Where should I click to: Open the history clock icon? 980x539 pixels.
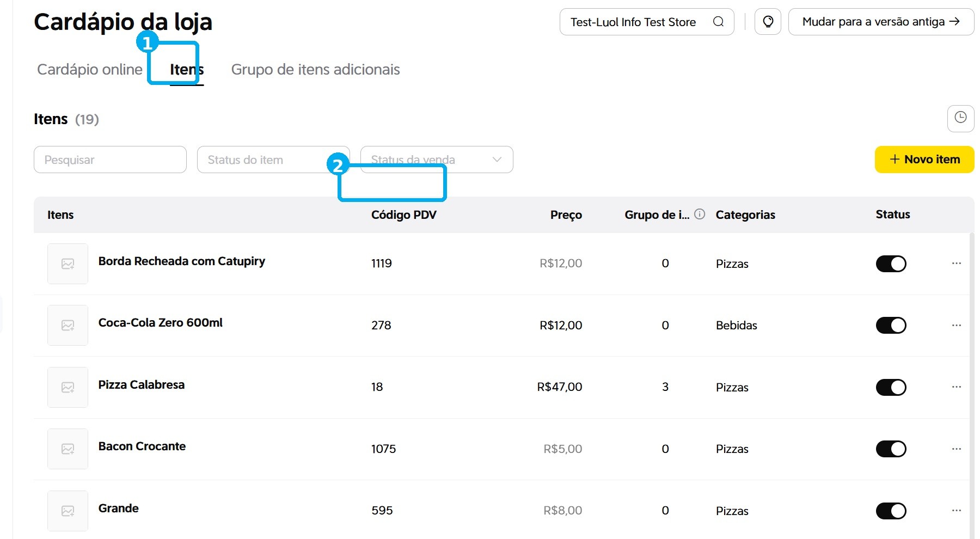coord(960,118)
